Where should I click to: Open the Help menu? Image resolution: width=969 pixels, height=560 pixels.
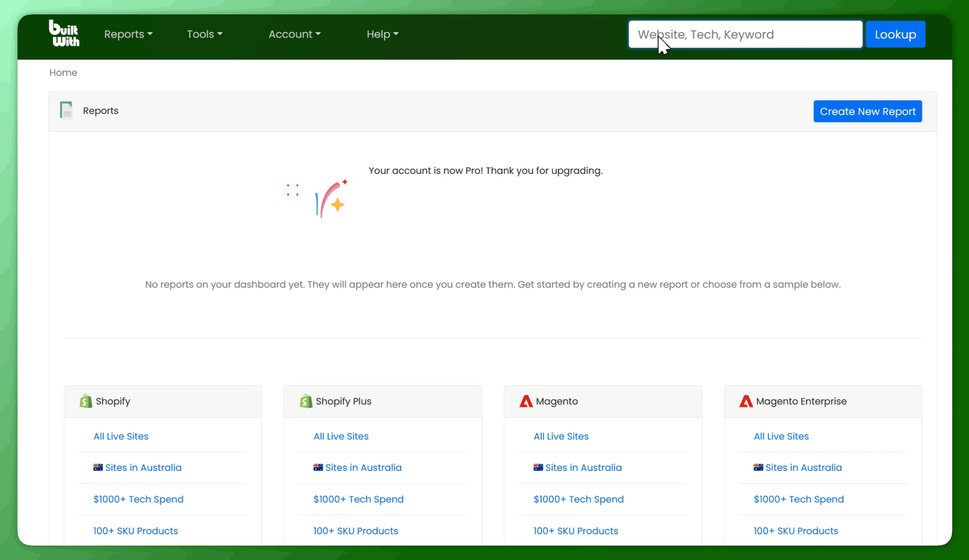pyautogui.click(x=382, y=34)
